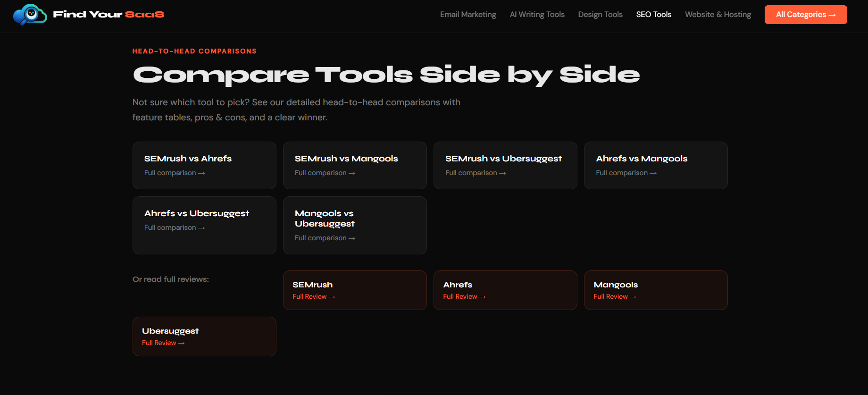The image size is (868, 395).
Task: Click Full comparison under SEMrush vs Ahrefs
Action: pos(175,173)
